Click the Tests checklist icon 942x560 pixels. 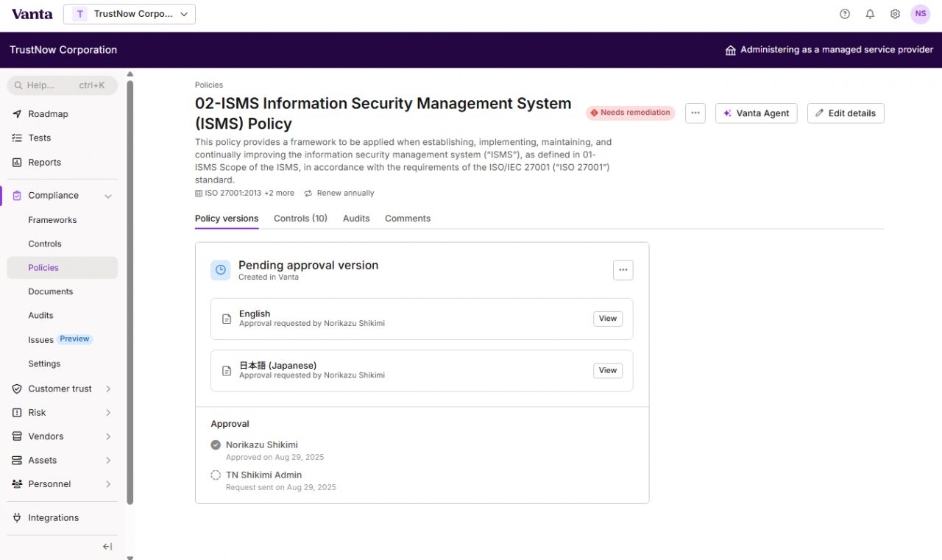pyautogui.click(x=17, y=138)
